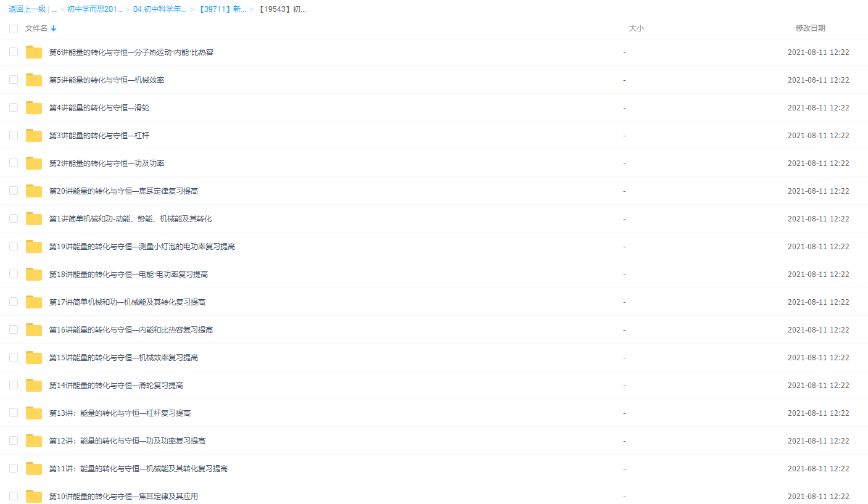The height and width of the screenshot is (504, 868).
Task: Click the folder icon for 第3讲能量的转化与守恒—杠杆
Action: coord(33,135)
